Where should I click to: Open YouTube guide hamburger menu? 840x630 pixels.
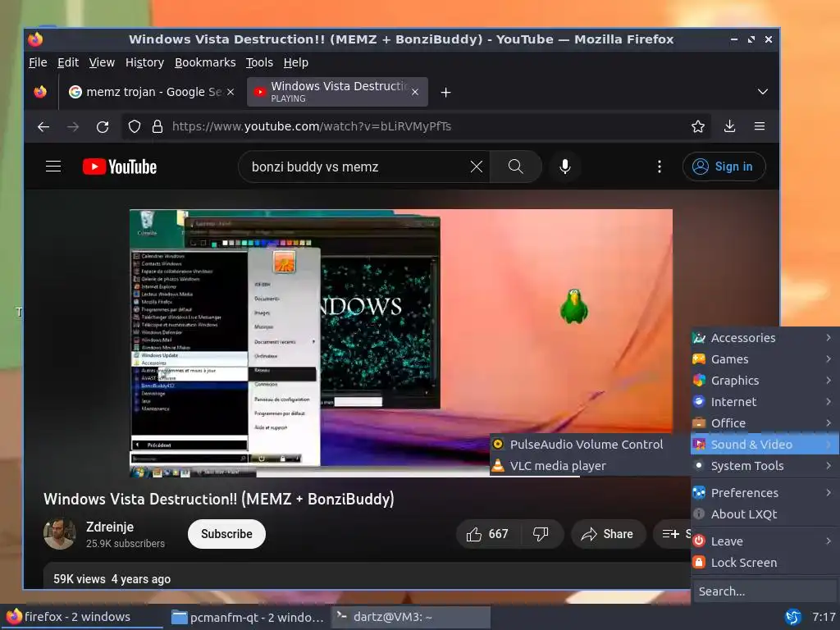(x=53, y=167)
